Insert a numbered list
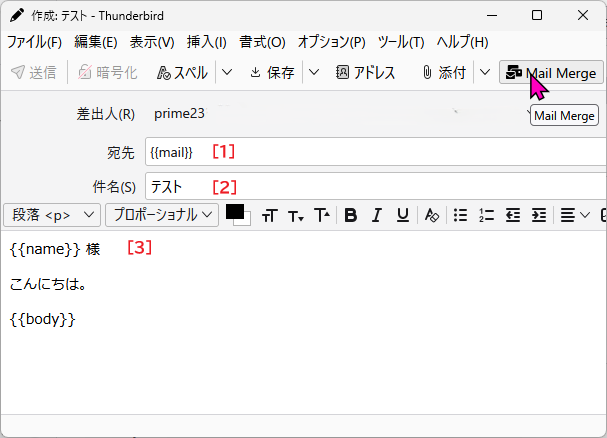 [x=487, y=215]
